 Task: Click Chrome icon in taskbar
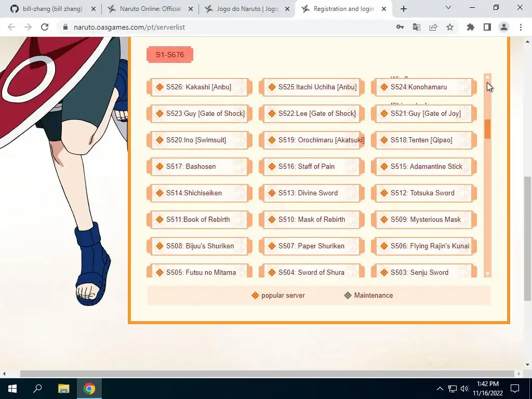tap(89, 388)
